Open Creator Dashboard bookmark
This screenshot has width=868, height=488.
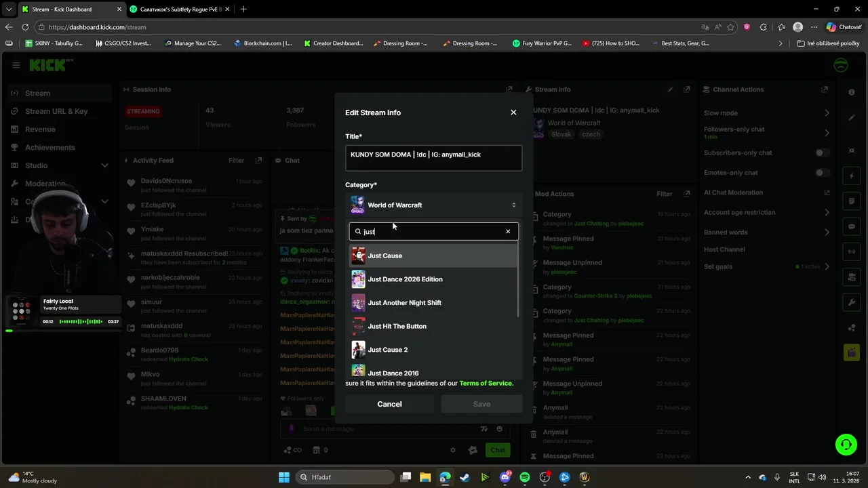point(334,43)
